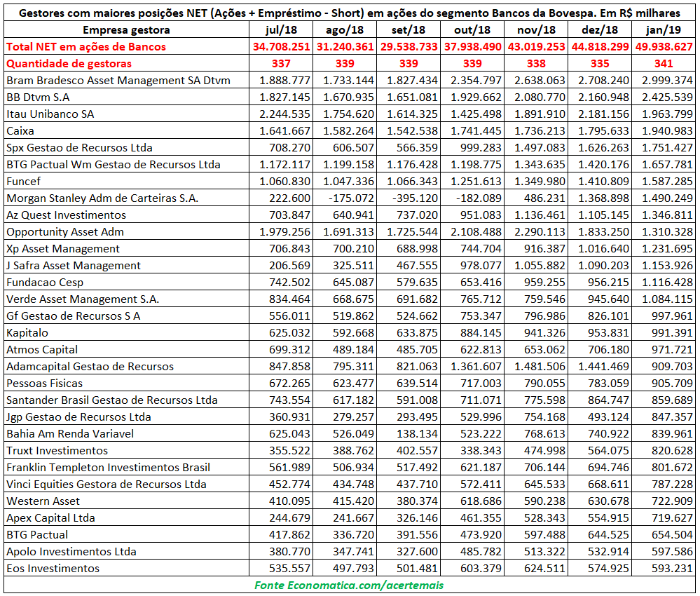700x596 pixels.
Task: Click Spx dez/18 value 1.626.263
Action: [x=603, y=148]
